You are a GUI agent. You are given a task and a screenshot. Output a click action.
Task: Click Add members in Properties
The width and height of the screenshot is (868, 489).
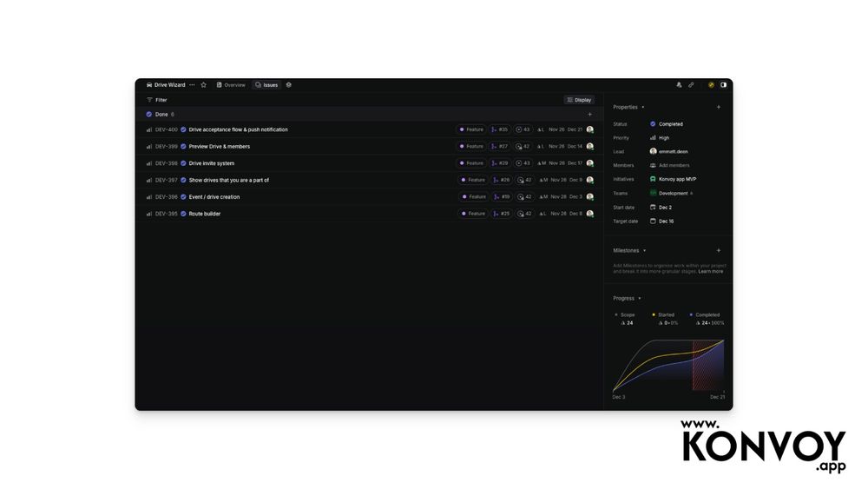(x=669, y=166)
